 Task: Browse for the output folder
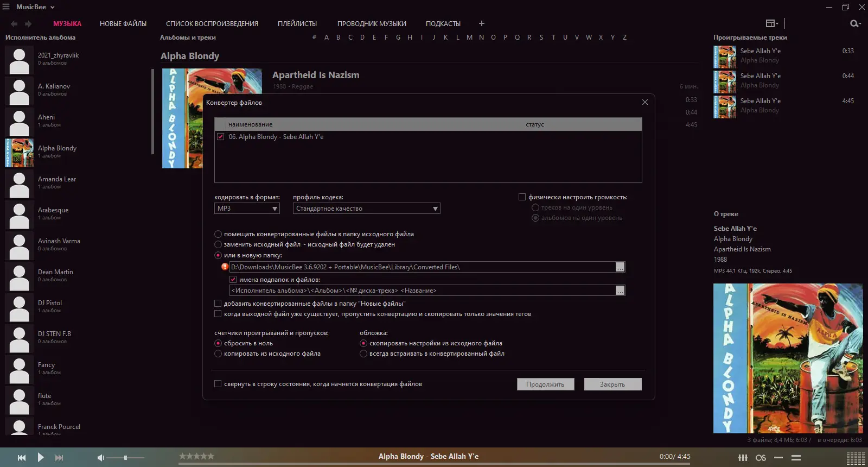click(620, 267)
